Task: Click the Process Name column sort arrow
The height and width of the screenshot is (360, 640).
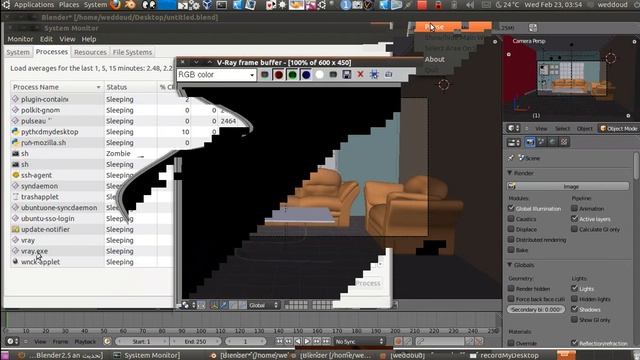Action: coord(98,87)
